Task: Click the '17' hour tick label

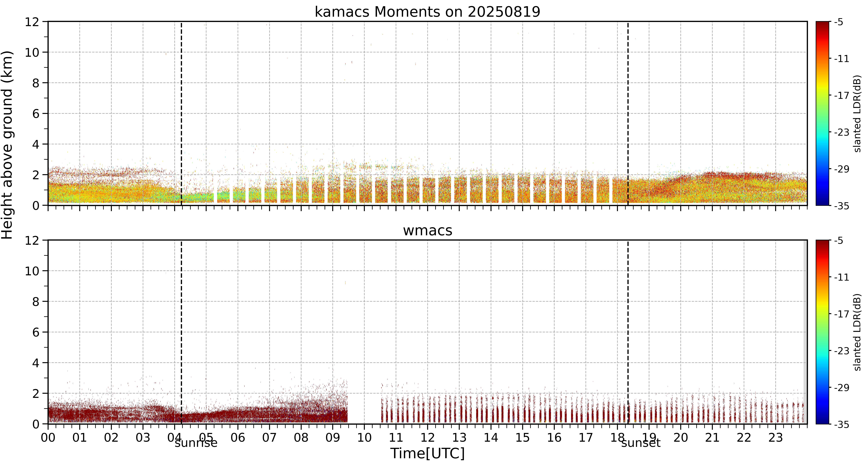Action: coord(586,438)
